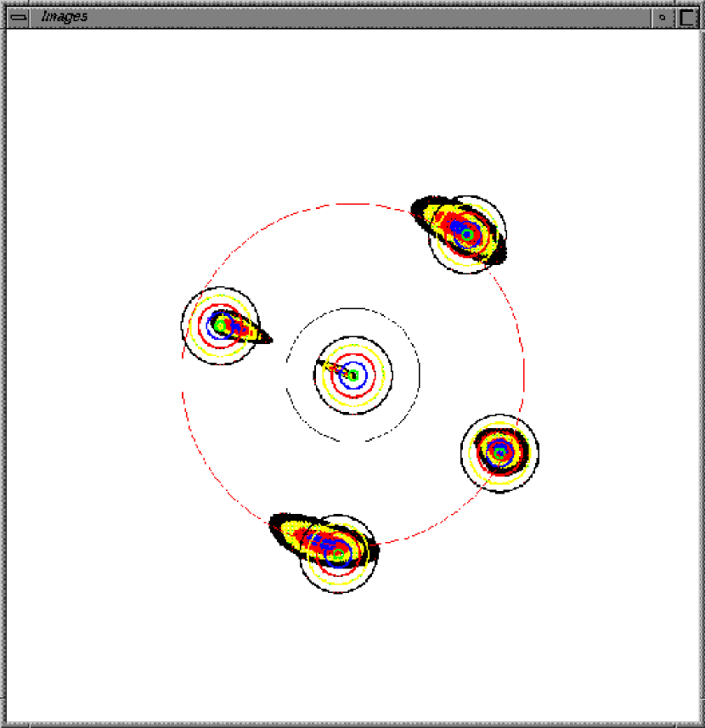This screenshot has width=705, height=728.
Task: Select the center of the right-side spot
Action: (500, 452)
